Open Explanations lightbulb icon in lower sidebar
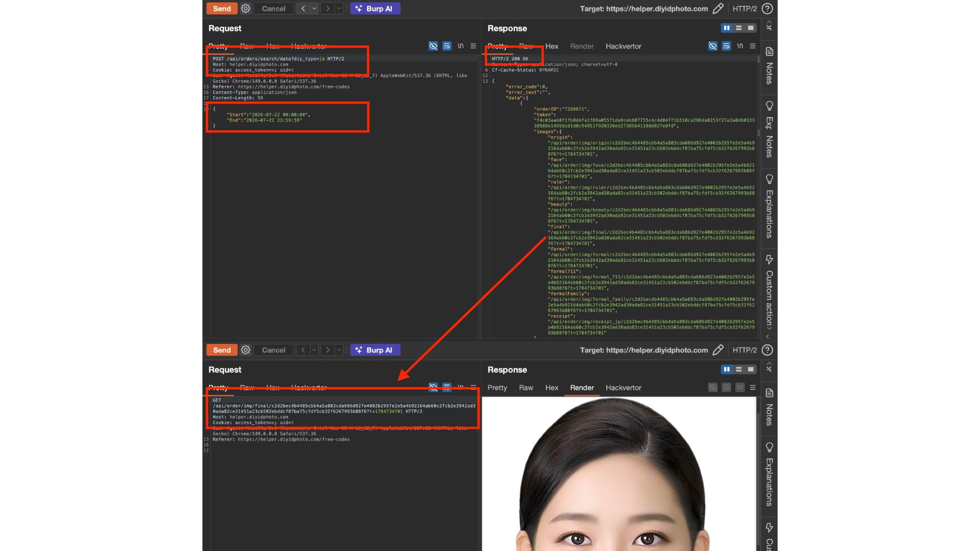Screen dimensions: 980x551 pos(769,447)
